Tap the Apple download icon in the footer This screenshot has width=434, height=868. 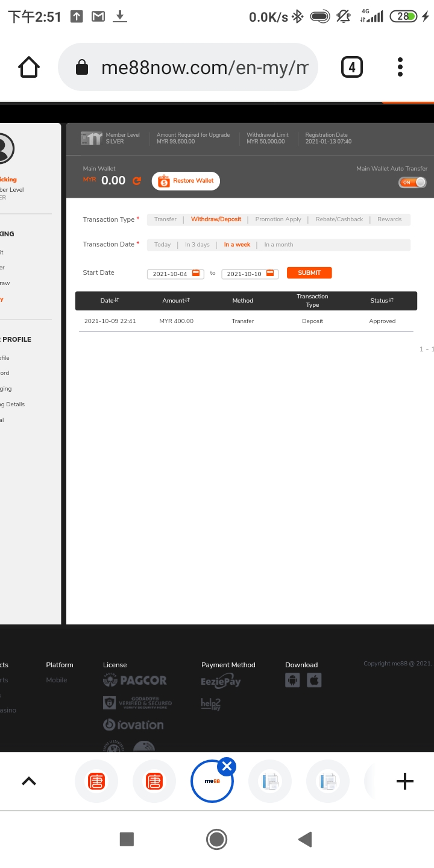pyautogui.click(x=314, y=680)
